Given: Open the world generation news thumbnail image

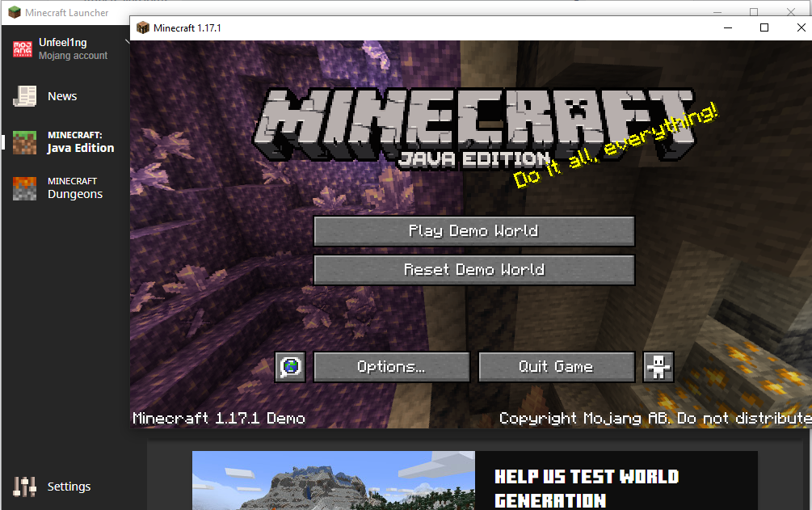Looking at the screenshot, I should (334, 480).
